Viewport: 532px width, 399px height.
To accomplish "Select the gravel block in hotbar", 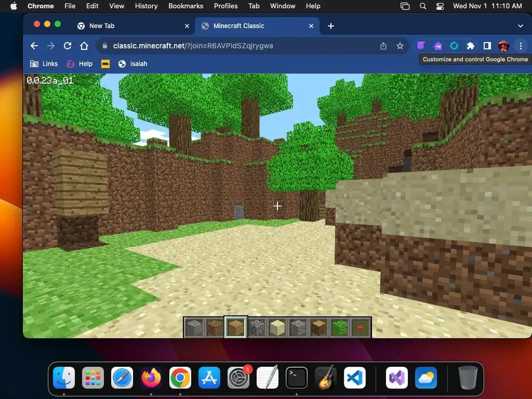I will pos(298,327).
